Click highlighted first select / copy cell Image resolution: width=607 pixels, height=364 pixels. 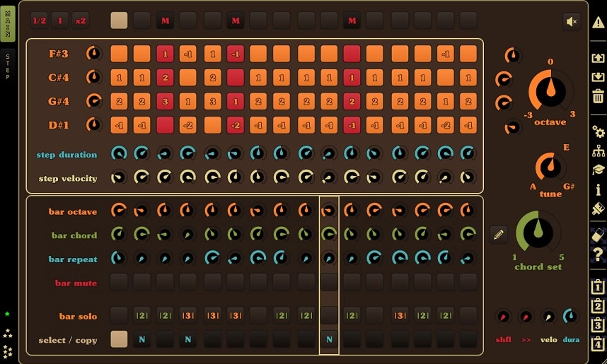119,339
